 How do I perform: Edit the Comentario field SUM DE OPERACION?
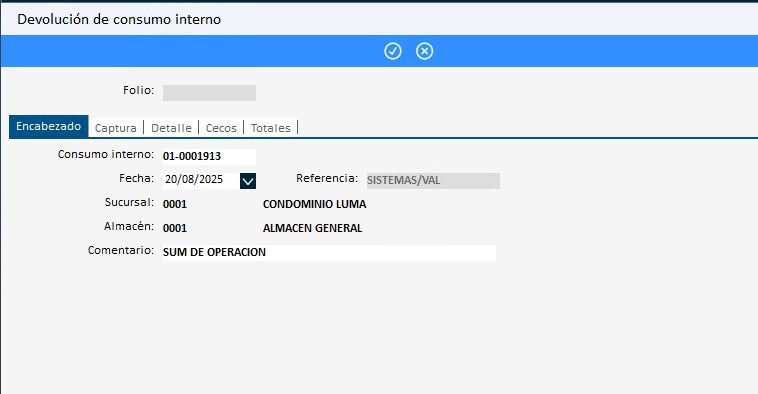coord(329,253)
